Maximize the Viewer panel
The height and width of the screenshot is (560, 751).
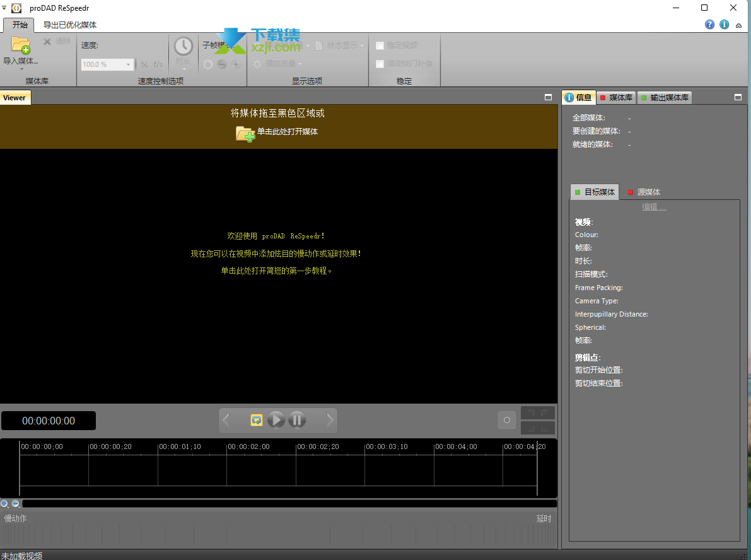[549, 97]
